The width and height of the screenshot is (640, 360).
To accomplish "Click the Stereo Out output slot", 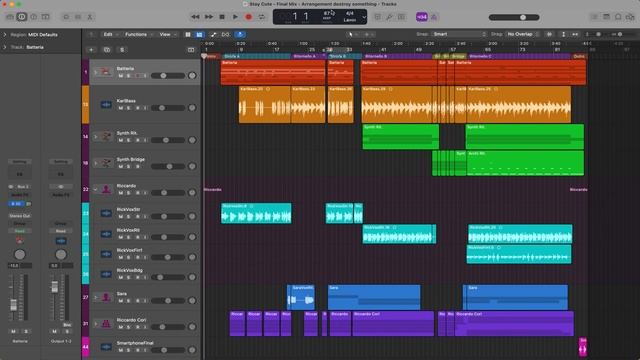I will click(20, 216).
